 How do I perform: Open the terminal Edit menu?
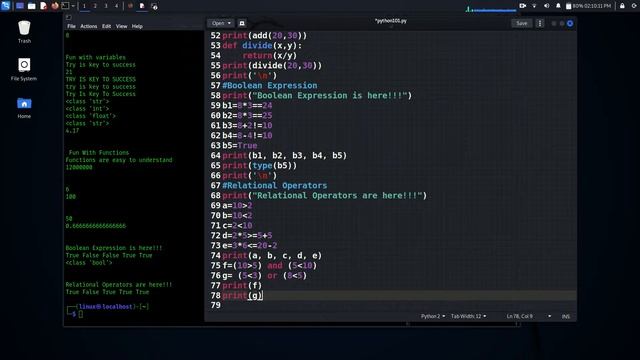point(107,26)
